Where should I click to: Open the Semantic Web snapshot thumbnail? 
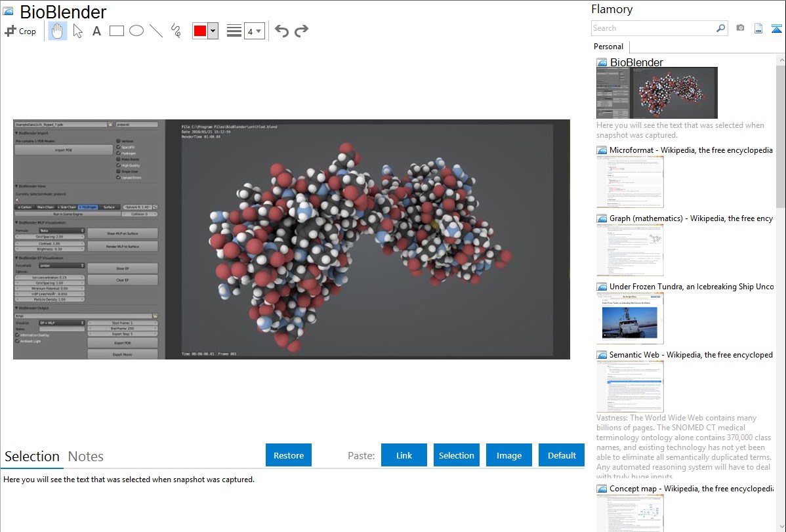coord(630,386)
